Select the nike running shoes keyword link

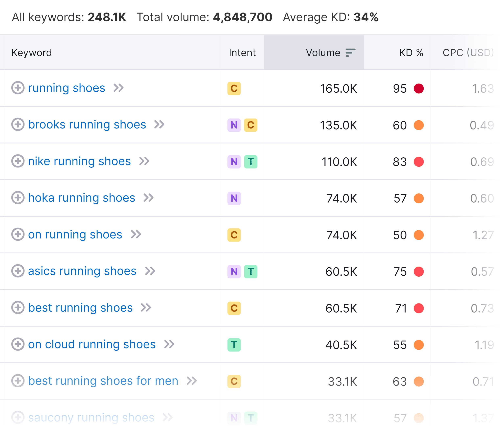79,161
